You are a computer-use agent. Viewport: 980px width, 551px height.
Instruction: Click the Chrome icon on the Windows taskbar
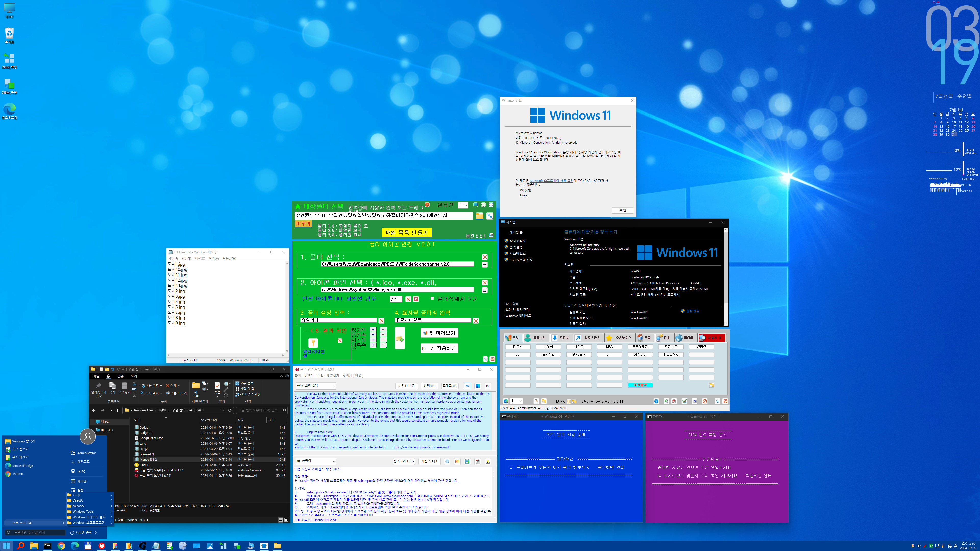tap(61, 546)
